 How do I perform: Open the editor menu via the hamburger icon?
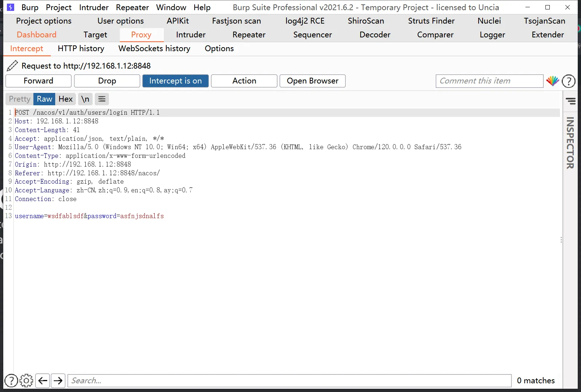pos(101,99)
